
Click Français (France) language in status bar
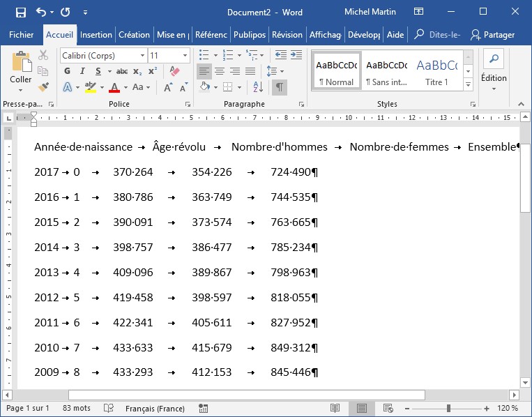tap(154, 408)
